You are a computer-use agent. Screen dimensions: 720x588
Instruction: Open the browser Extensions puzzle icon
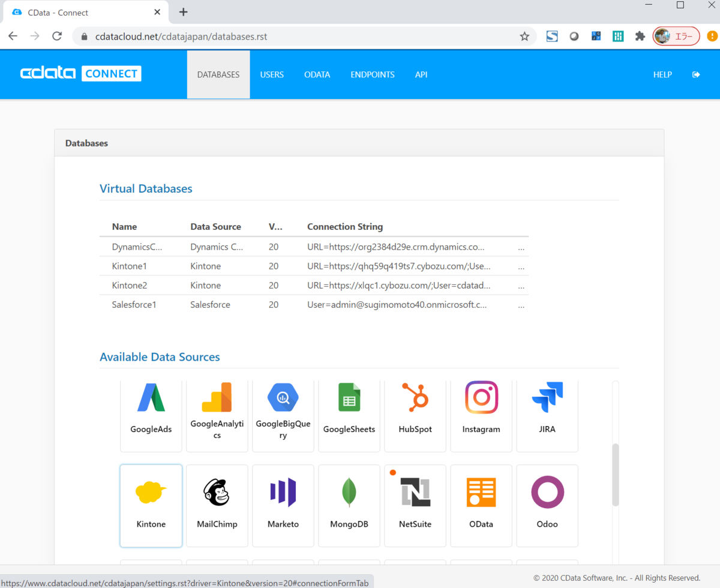coord(640,37)
